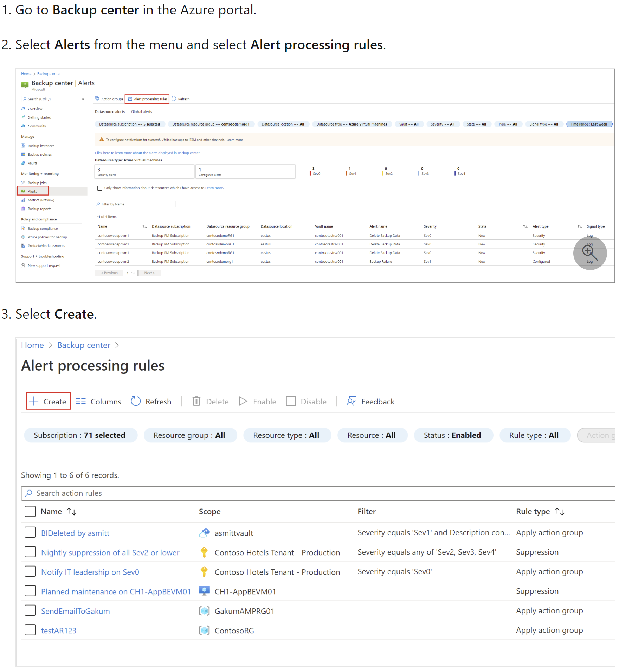Click the Enable play triangle icon
619x672 pixels.
click(x=243, y=401)
